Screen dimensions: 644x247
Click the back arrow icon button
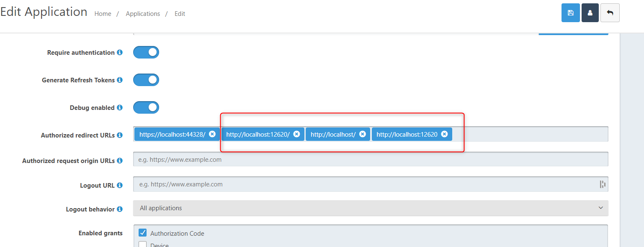[x=610, y=13]
